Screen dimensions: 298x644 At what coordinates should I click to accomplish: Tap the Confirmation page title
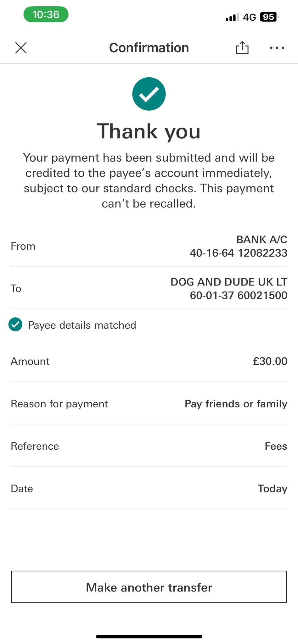(x=149, y=48)
